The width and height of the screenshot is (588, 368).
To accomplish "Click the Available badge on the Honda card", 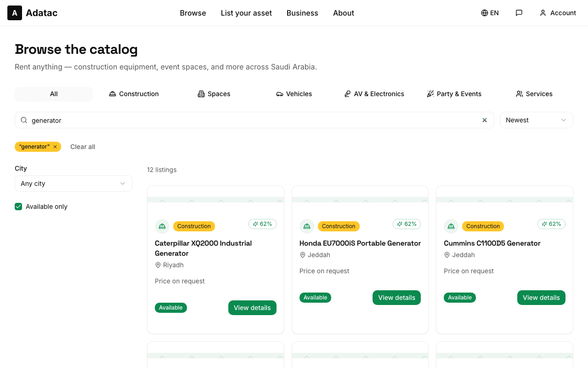I will coord(315,298).
